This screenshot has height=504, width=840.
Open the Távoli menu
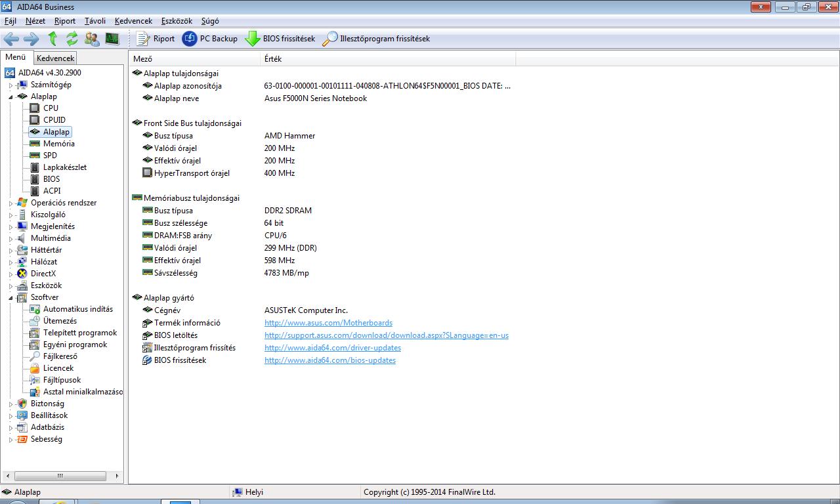click(x=95, y=21)
